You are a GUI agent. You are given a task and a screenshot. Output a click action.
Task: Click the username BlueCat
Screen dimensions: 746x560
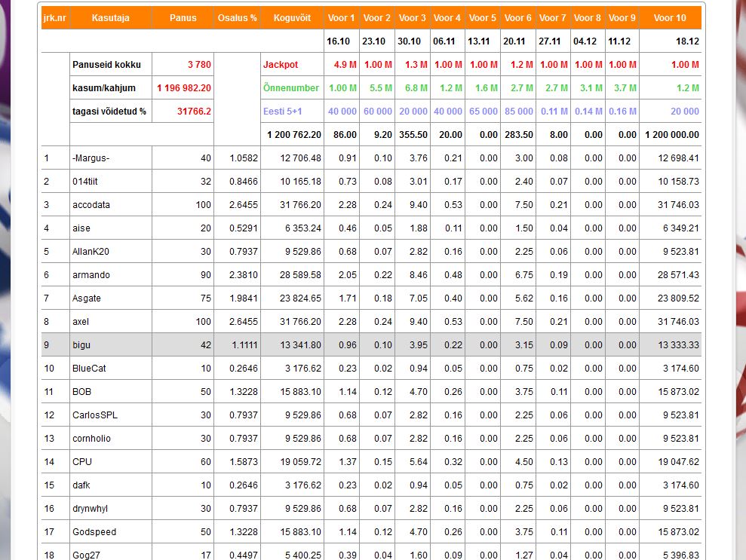click(x=89, y=369)
